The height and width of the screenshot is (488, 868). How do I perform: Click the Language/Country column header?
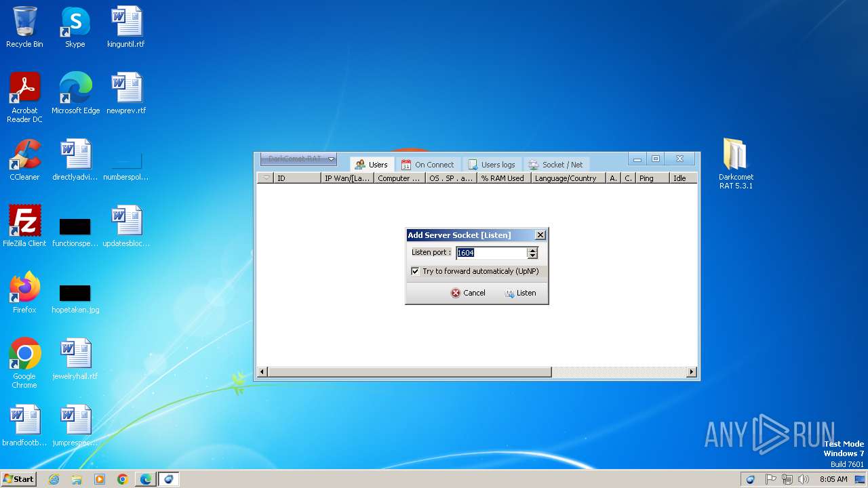pos(568,178)
